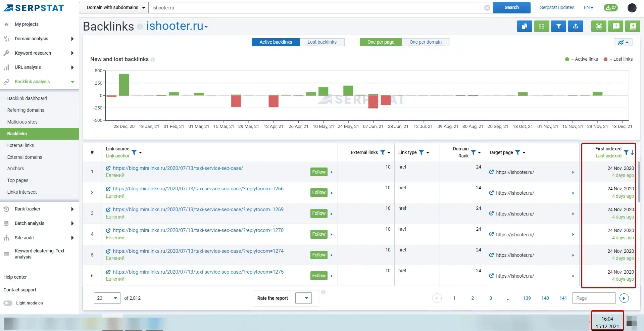The height and width of the screenshot is (331, 644).
Task: Filter the Domain Rank column
Action: [473, 152]
